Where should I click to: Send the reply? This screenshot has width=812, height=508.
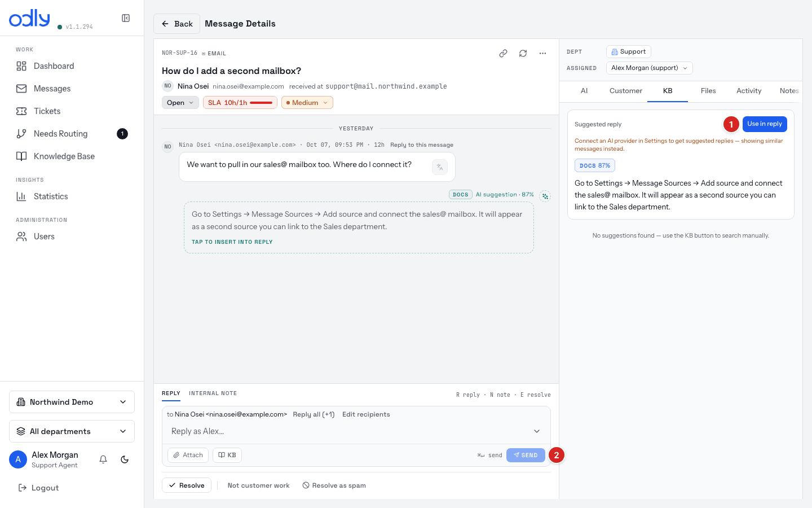tap(526, 455)
